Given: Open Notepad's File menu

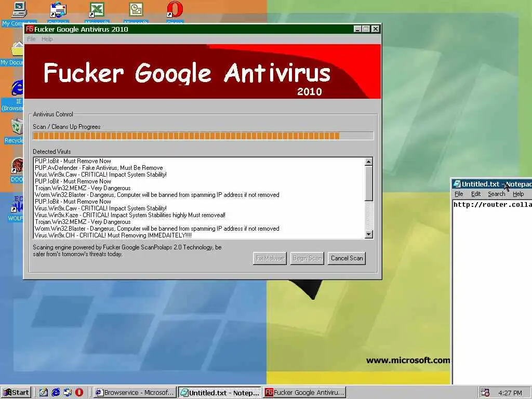Looking at the screenshot, I should pyautogui.click(x=459, y=194).
